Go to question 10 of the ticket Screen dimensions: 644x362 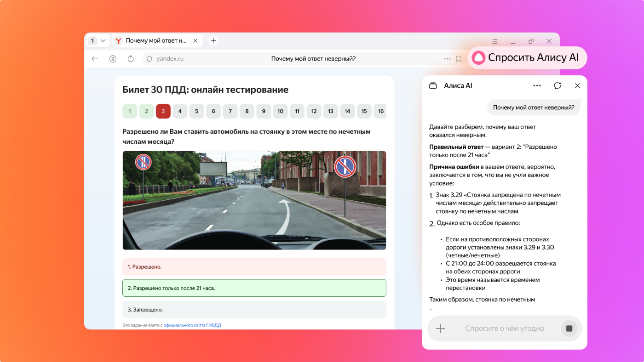[280, 111]
